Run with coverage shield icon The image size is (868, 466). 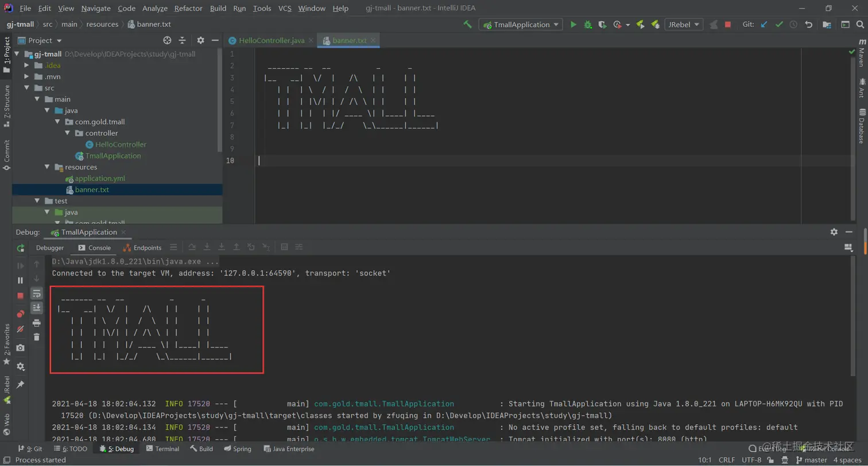[602, 25]
